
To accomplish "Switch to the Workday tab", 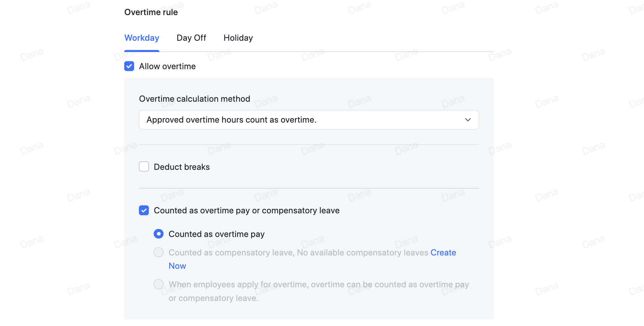I will [142, 38].
